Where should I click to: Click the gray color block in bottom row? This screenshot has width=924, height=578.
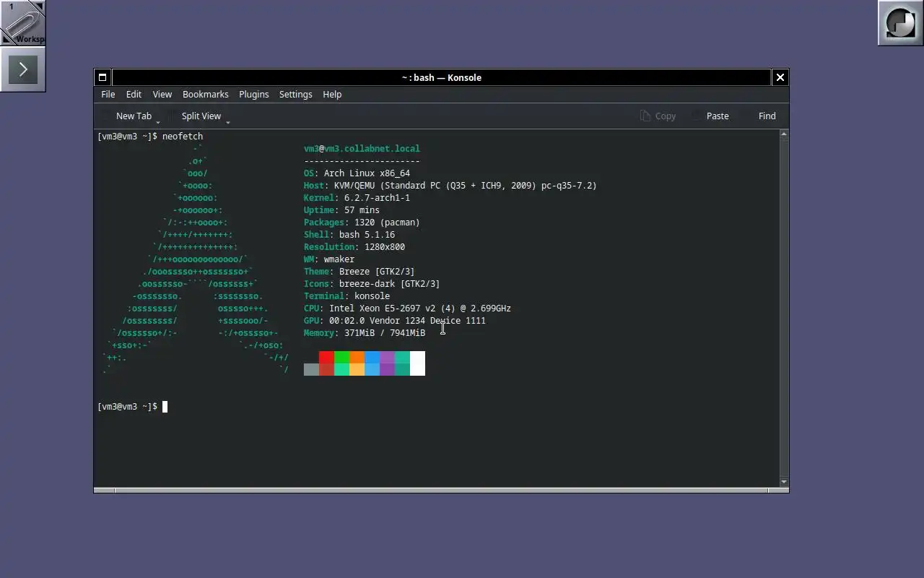[x=311, y=370]
